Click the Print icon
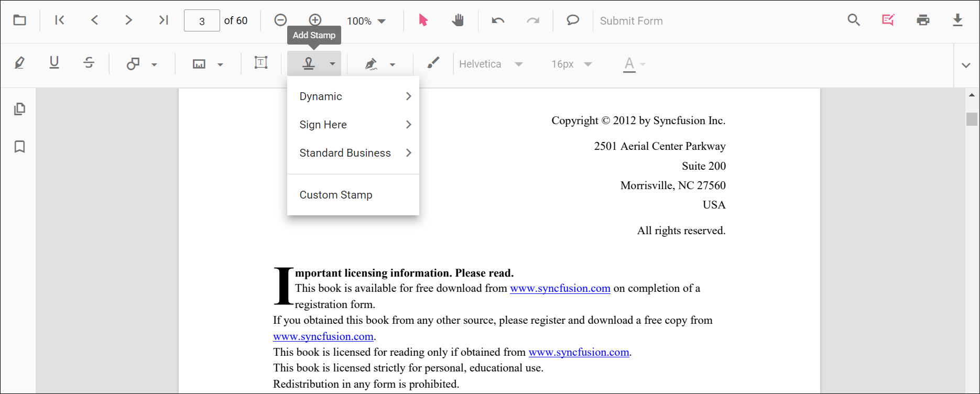This screenshot has height=394, width=980. coord(923,20)
